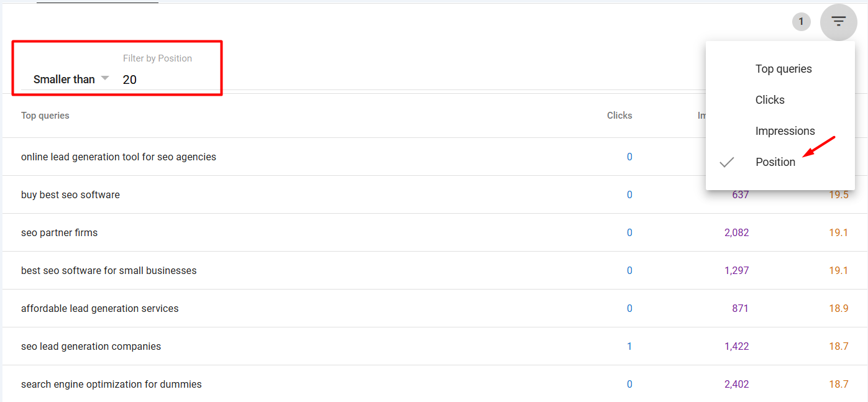868x402 pixels.
Task: Click clicks value 1 for seo lead generation companies
Action: click(629, 346)
